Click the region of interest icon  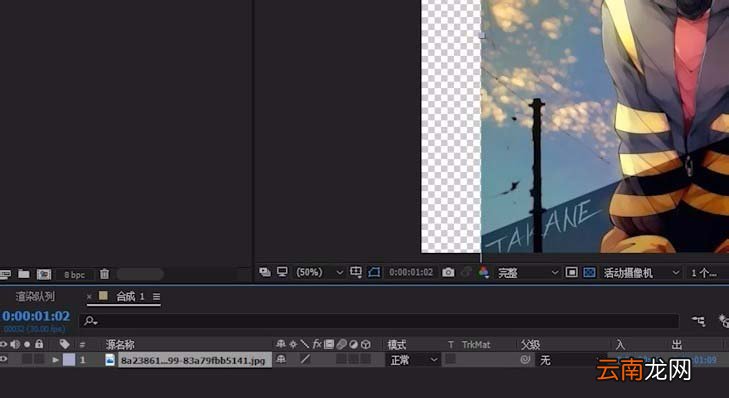571,272
